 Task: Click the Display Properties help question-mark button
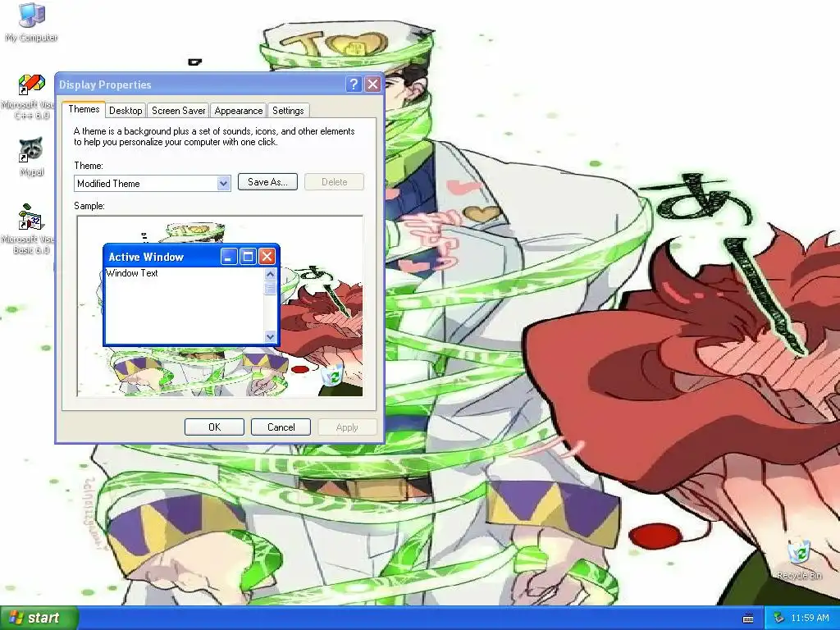(x=353, y=84)
